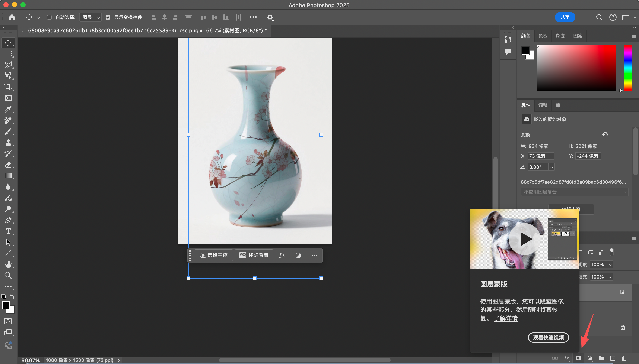Expand the rotation angle dropdown

pyautogui.click(x=551, y=167)
